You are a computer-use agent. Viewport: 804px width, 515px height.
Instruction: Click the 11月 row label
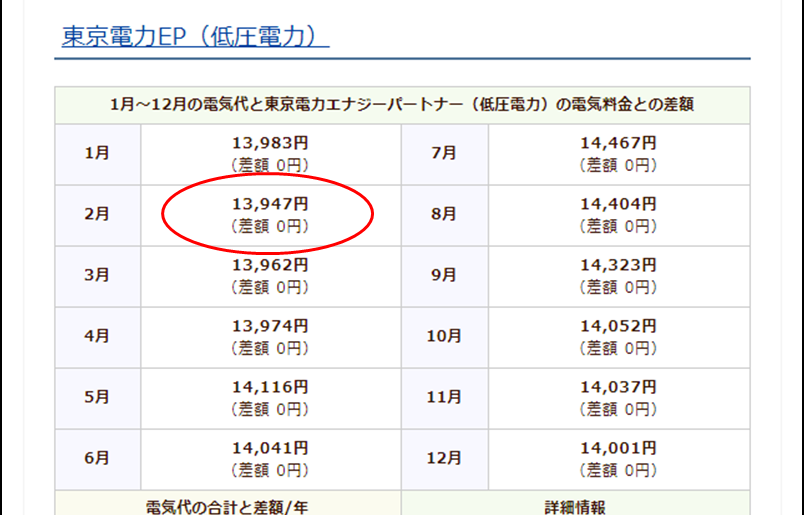coord(444,397)
